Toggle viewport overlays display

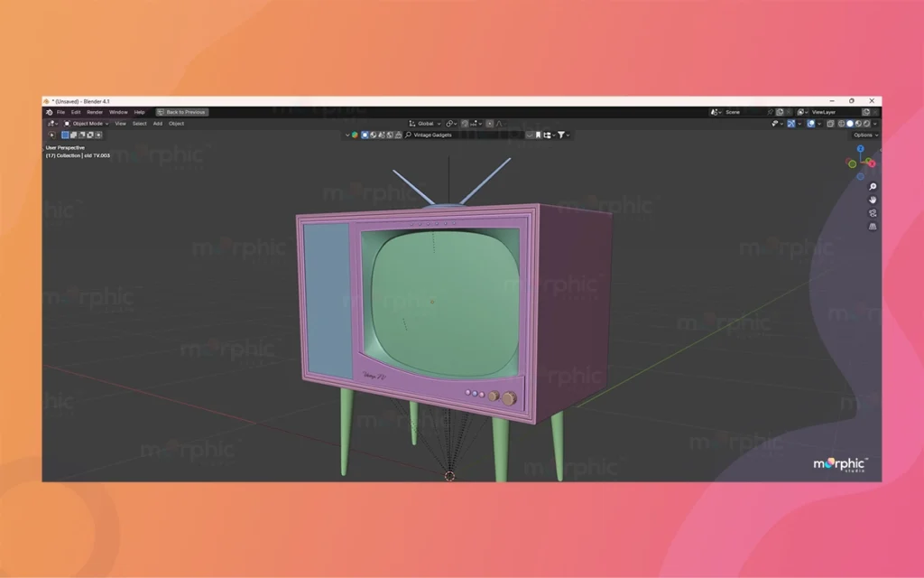811,124
